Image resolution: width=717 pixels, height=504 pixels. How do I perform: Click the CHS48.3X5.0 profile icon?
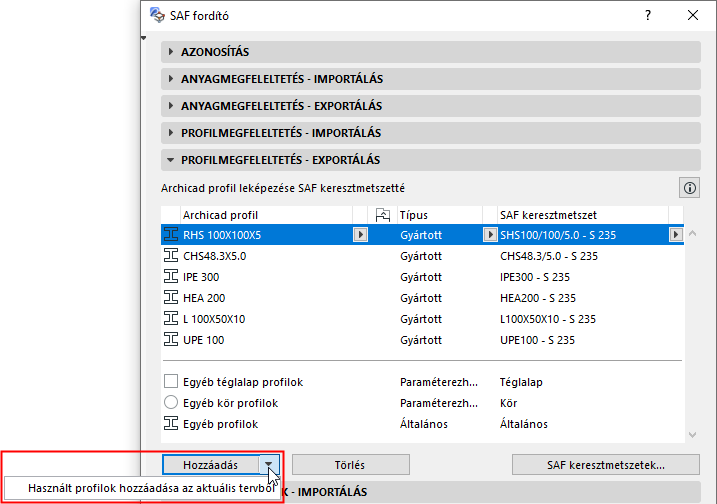169,256
